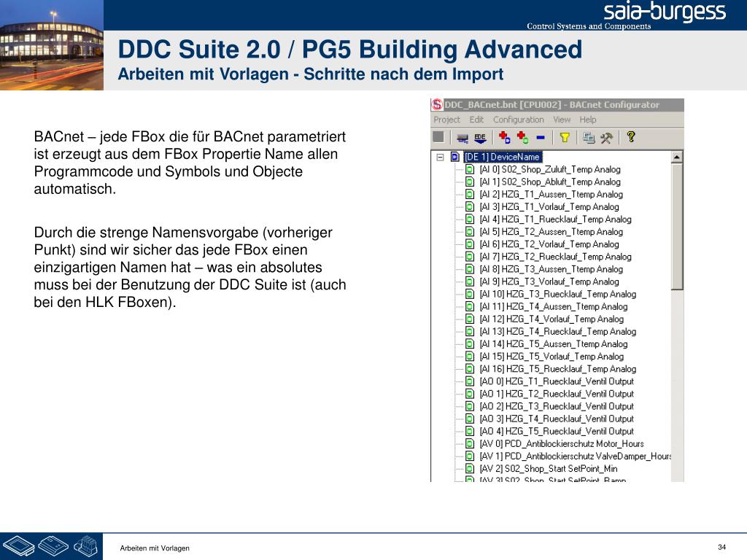Viewport: 747px width, 560px height.
Task: Click the yellow filter funnel icon
Action: pyautogui.click(x=565, y=138)
